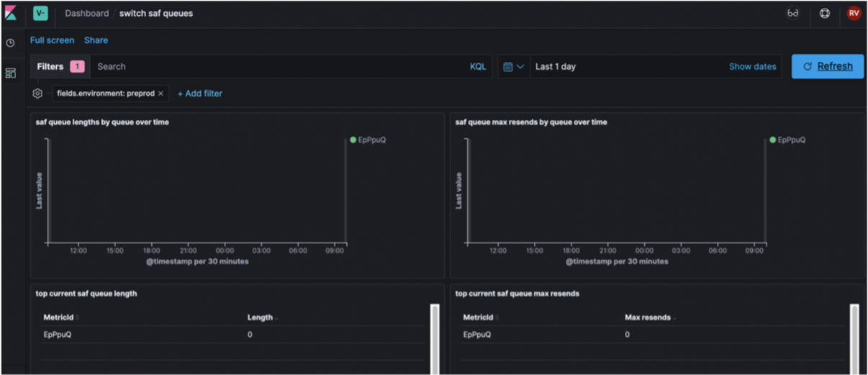
Task: Open the Dashboard app sidebar icon
Action: click(11, 73)
